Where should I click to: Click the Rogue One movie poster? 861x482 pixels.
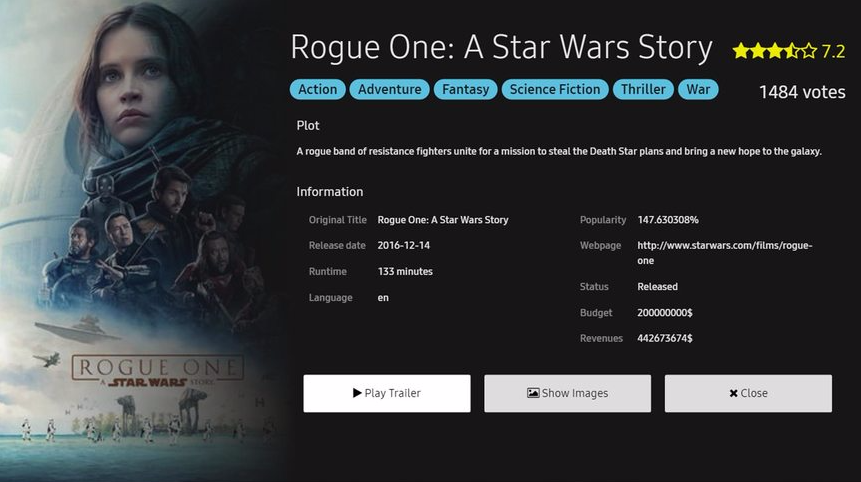coord(140,240)
